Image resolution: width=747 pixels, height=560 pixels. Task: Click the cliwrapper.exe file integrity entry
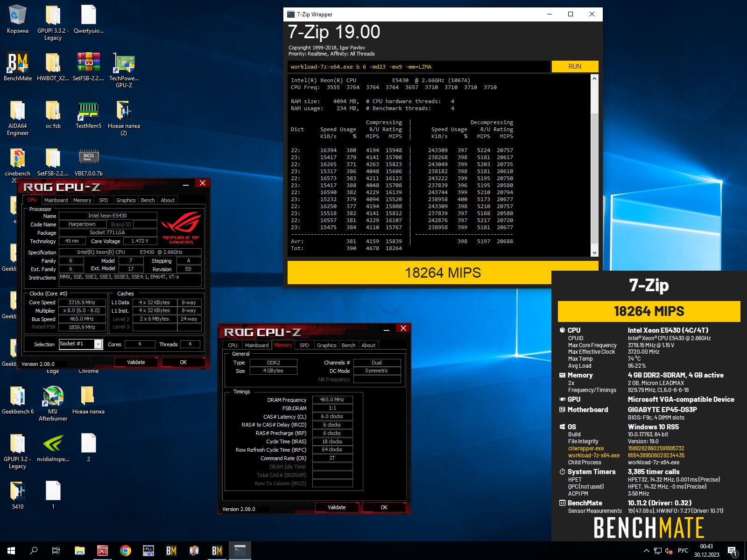coord(586,448)
